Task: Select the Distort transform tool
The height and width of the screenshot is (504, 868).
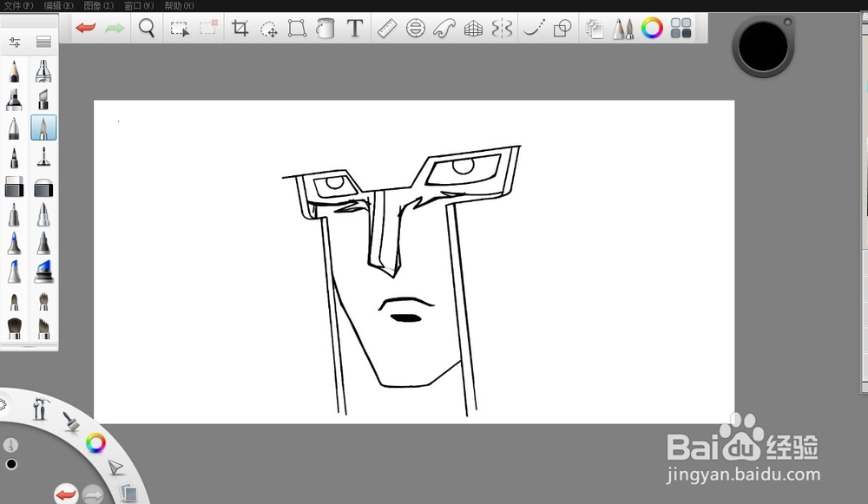Action: (x=297, y=28)
